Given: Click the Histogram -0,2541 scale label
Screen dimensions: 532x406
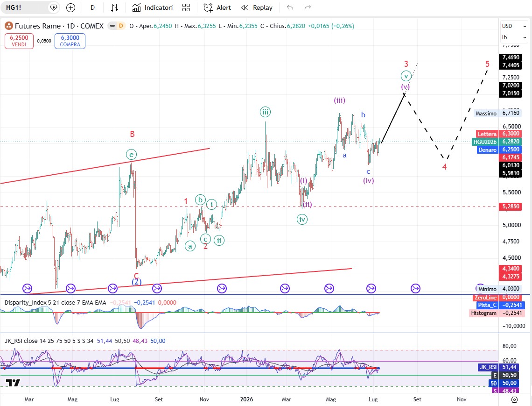Looking at the screenshot, I should [x=497, y=313].
